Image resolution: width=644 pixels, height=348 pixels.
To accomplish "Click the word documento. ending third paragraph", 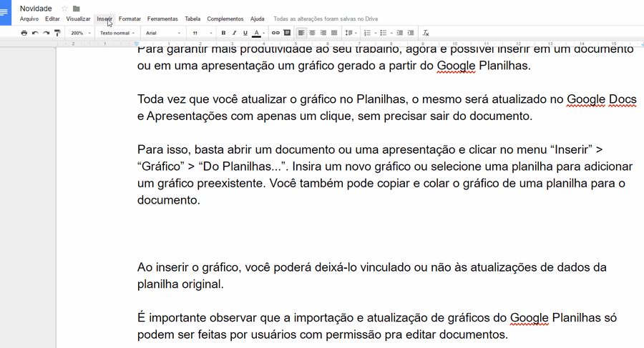I will coord(168,200).
